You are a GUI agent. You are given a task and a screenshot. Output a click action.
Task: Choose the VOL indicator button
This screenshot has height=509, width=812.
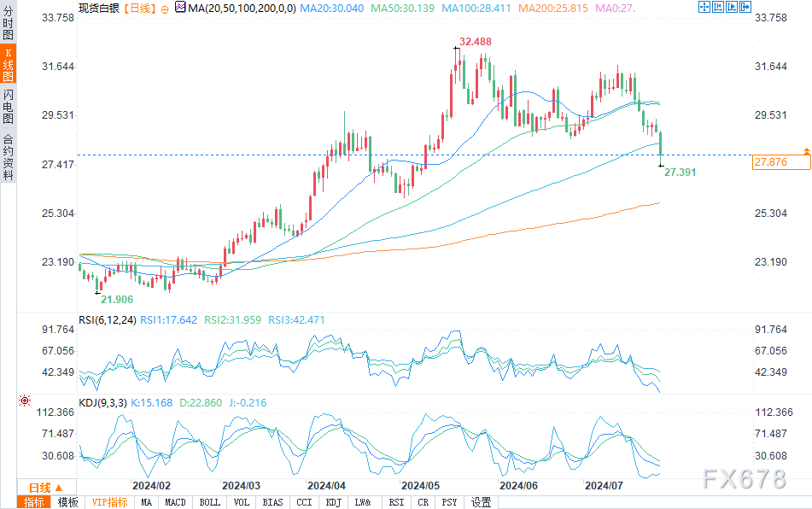click(242, 502)
